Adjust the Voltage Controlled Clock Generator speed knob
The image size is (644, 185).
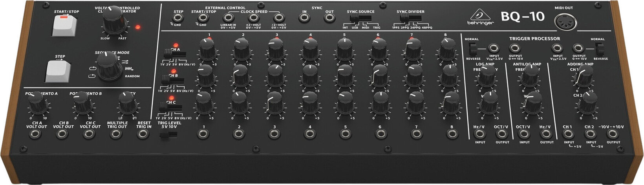pos(115,20)
